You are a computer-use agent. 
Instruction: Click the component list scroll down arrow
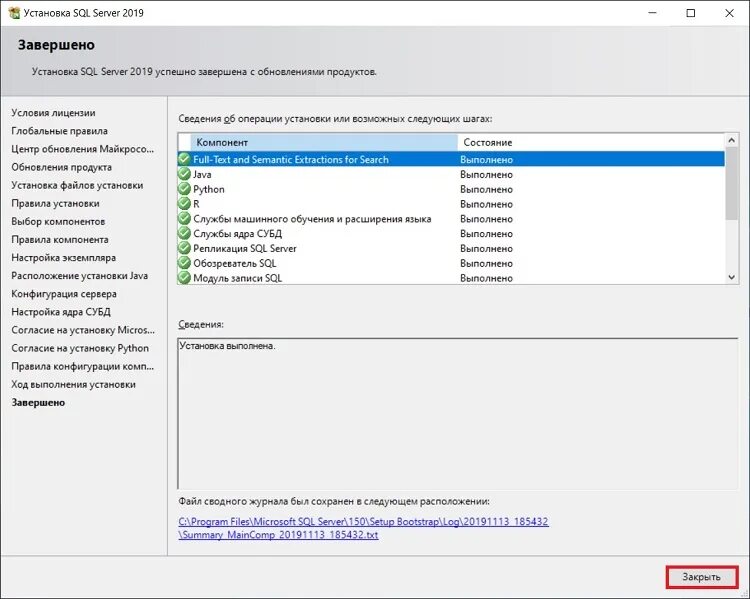(731, 277)
